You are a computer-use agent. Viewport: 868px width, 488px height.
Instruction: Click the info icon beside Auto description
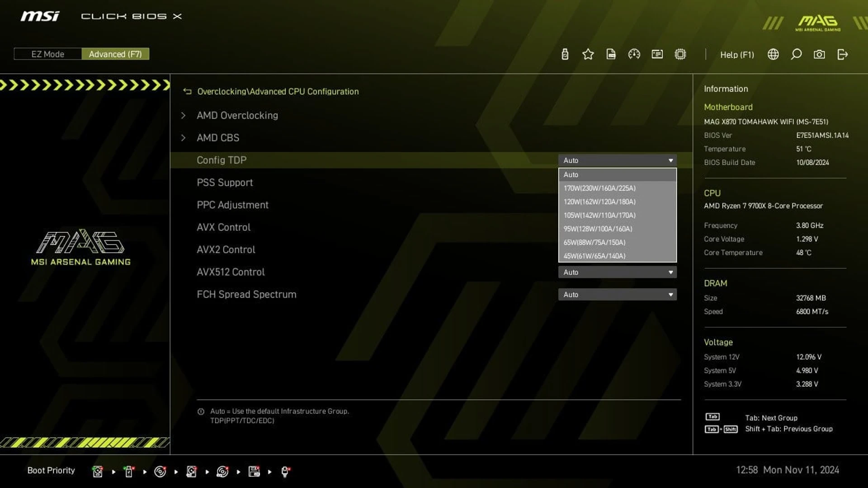click(x=201, y=412)
